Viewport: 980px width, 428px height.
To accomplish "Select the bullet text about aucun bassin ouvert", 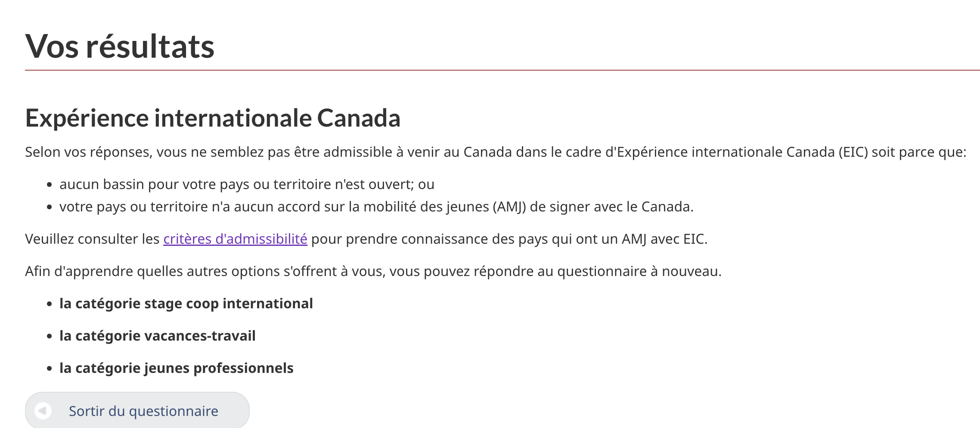I will click(247, 184).
